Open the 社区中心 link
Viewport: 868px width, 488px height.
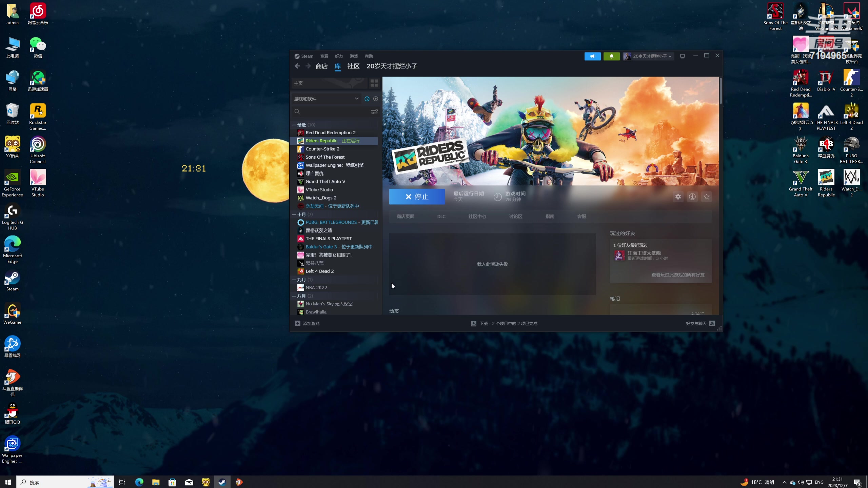(477, 216)
